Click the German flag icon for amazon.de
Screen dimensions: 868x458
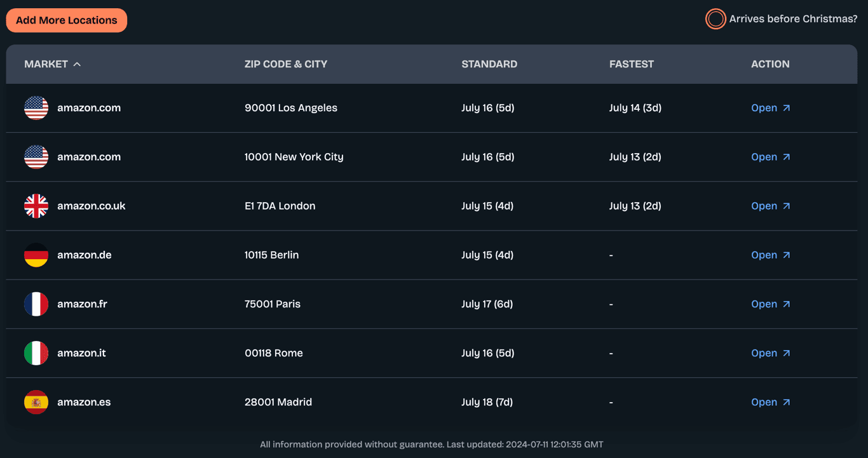(x=36, y=255)
